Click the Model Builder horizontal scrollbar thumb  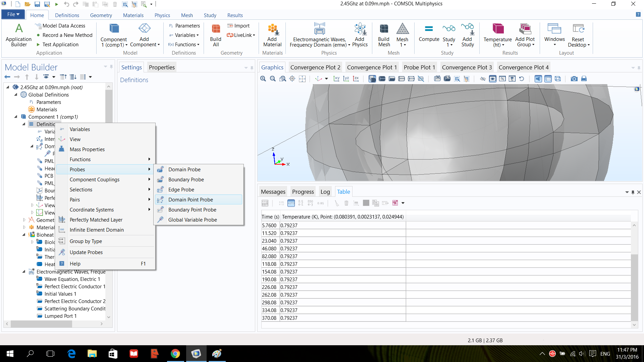pos(41,324)
